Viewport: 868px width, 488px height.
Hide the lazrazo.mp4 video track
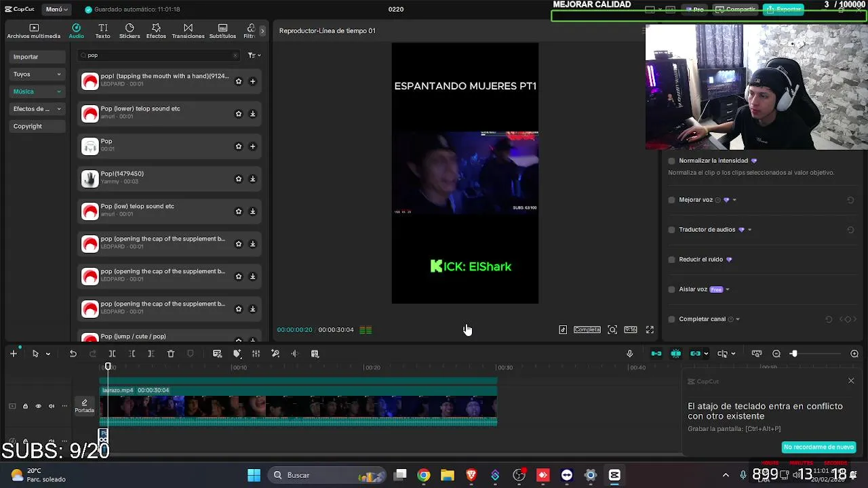[x=38, y=407]
